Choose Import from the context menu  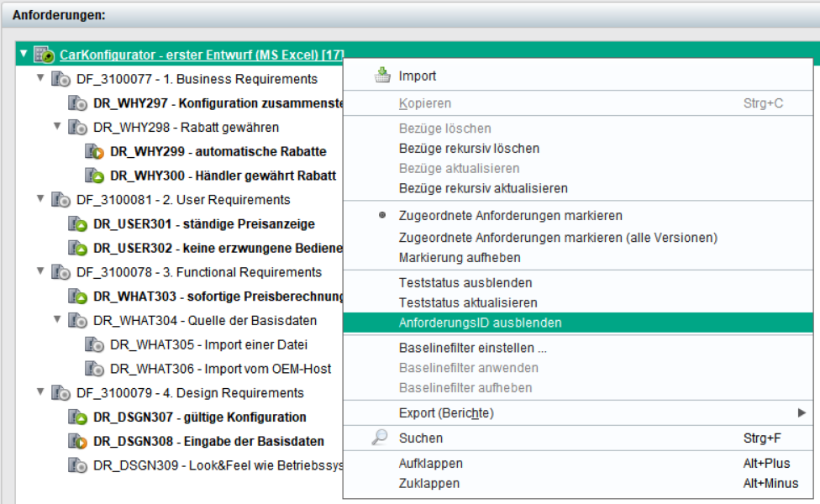578,76
